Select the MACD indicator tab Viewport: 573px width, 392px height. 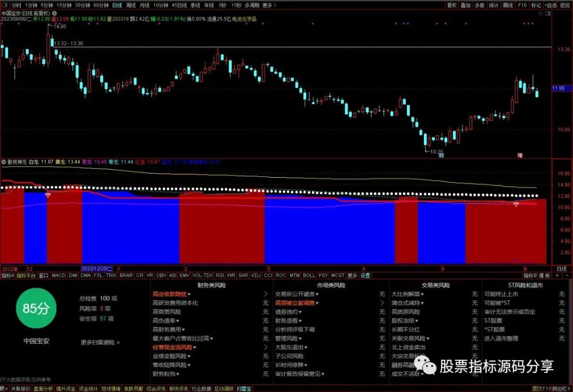tap(58, 275)
